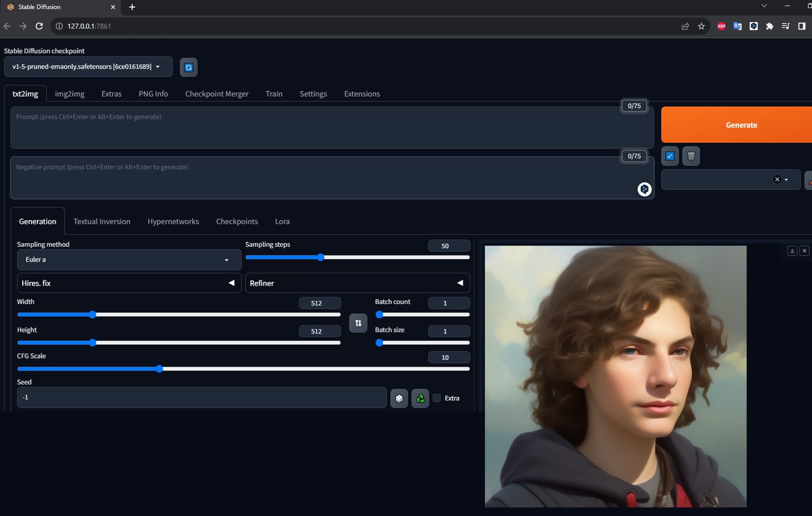This screenshot has height=516, width=812.
Task: Apply selected styles with the blue brush icon
Action: pos(669,156)
